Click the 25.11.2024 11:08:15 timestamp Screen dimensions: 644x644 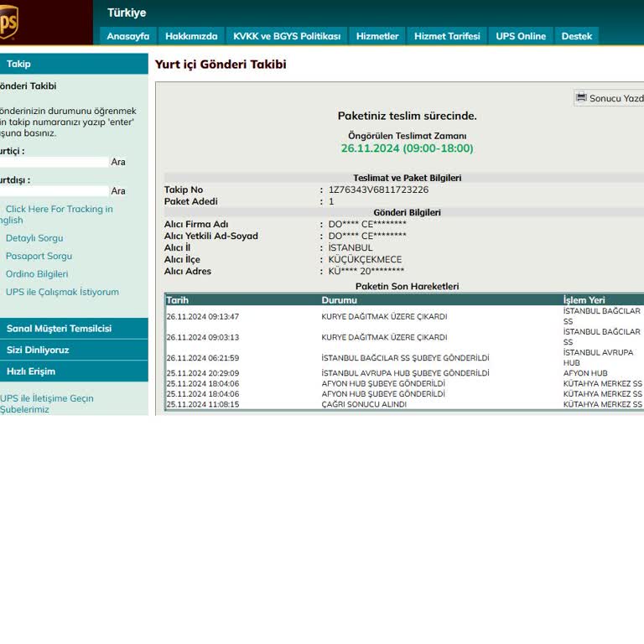203,404
